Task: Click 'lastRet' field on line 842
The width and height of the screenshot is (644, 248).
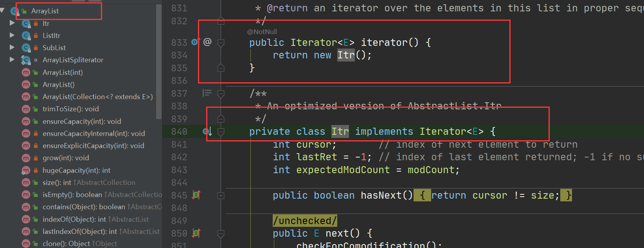Action: tap(317, 157)
